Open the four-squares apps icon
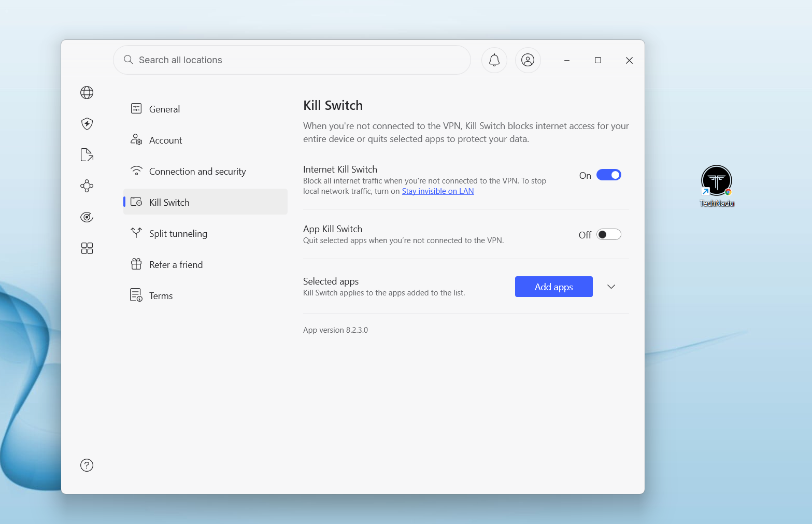 pos(87,248)
